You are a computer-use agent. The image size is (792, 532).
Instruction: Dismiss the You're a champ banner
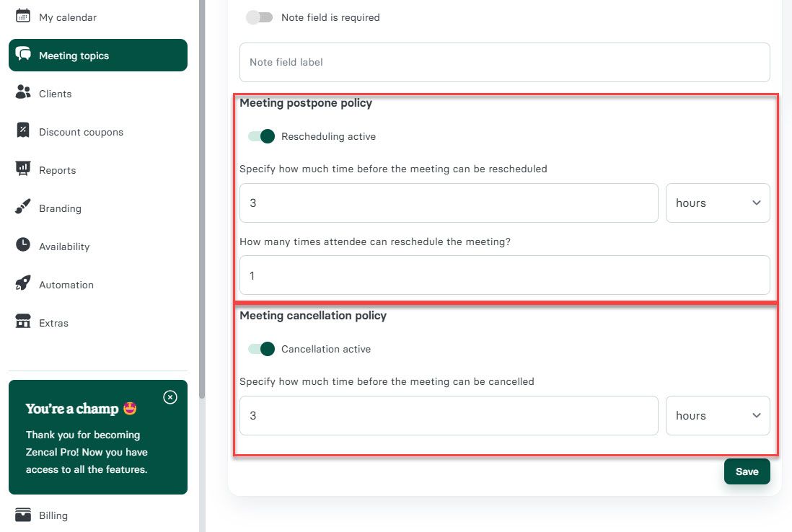[170, 397]
